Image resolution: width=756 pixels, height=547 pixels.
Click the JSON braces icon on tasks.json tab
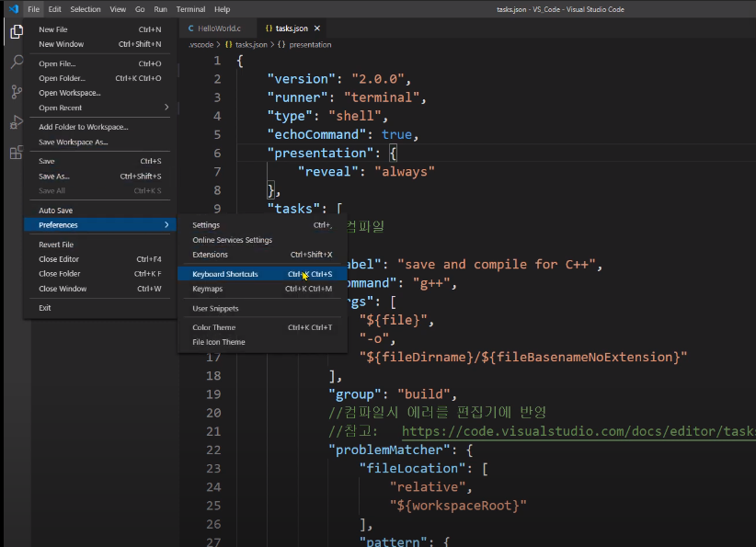[x=269, y=28]
